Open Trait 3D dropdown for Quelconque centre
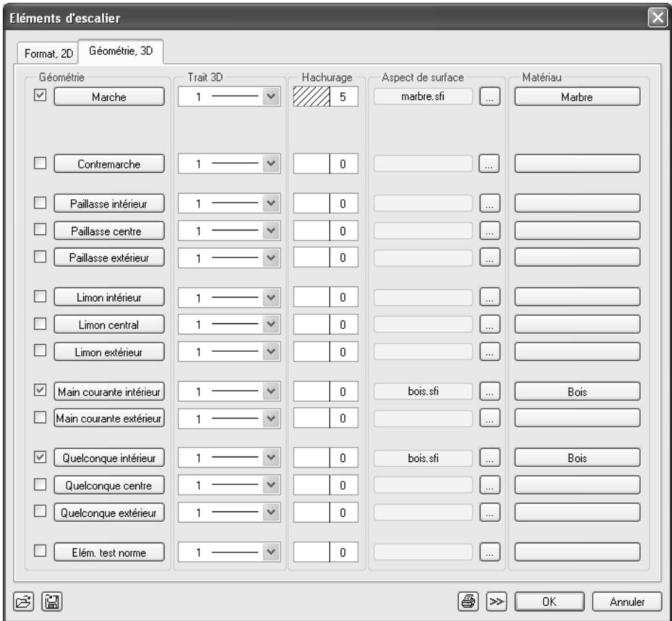The width and height of the screenshot is (672, 621). coord(271,485)
